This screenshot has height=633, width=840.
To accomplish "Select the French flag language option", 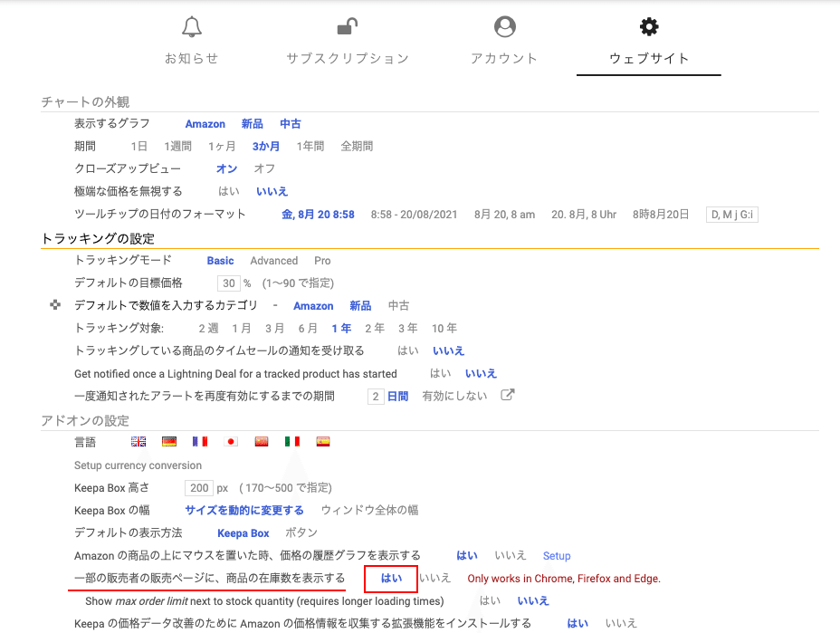I will [x=199, y=441].
